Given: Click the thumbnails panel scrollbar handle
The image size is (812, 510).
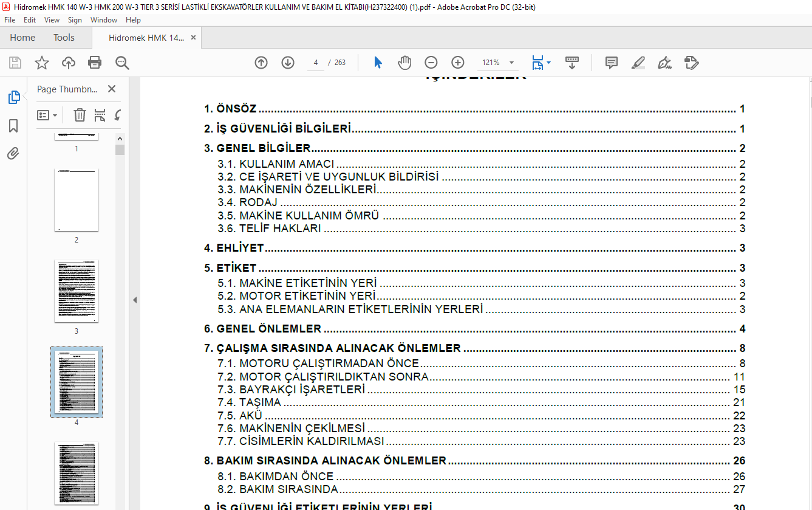Looking at the screenshot, I should pyautogui.click(x=120, y=150).
